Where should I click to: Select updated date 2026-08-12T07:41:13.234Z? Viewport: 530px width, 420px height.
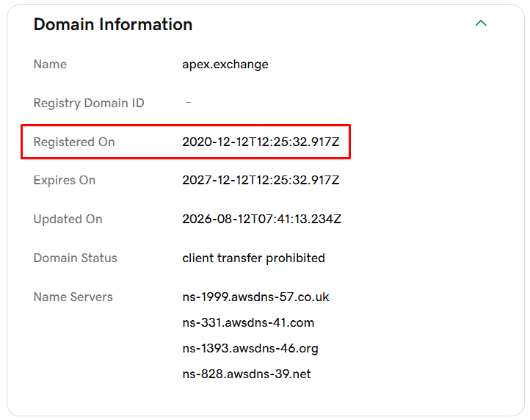tap(261, 219)
